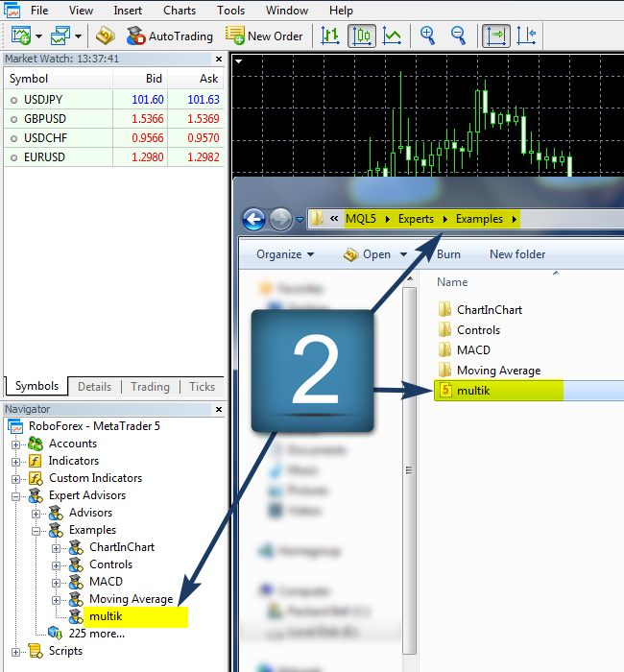Select the multik file in Explorer
This screenshot has width=624, height=672.
[473, 391]
